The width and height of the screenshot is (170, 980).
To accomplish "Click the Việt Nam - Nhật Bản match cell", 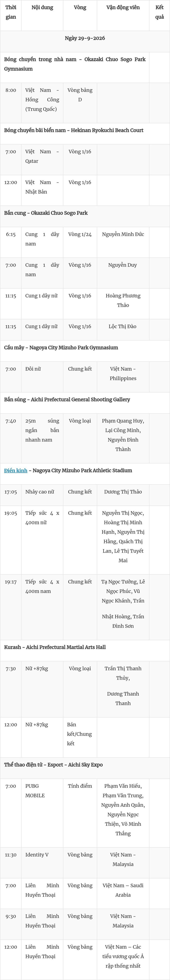I will click(42, 190).
